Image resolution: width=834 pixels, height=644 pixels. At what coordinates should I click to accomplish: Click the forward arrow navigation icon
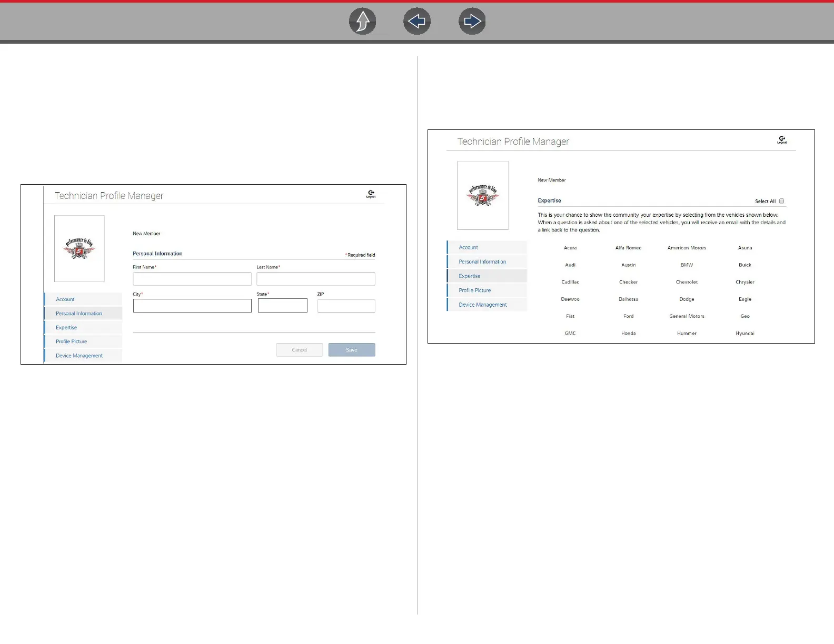pos(472,22)
